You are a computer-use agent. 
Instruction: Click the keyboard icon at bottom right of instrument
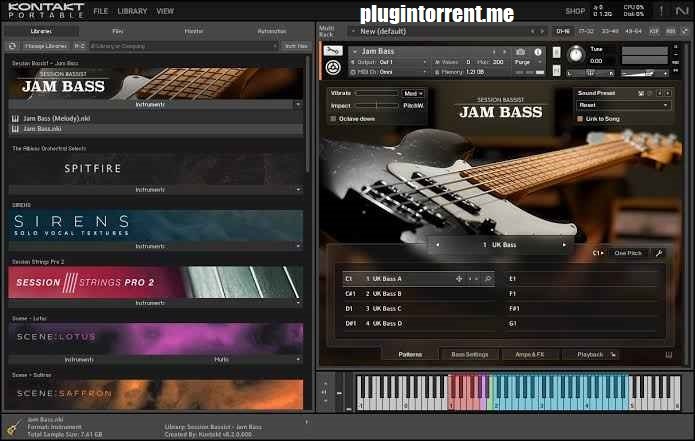pos(669,355)
